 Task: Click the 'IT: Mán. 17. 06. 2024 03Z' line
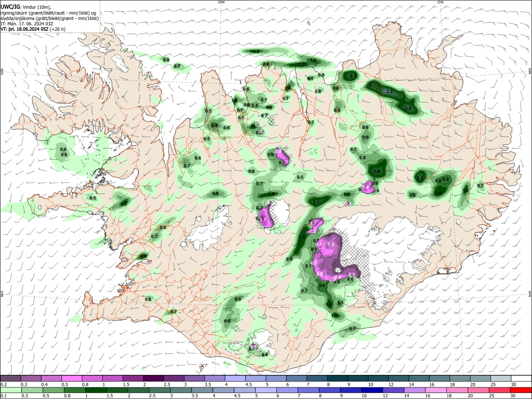(x=27, y=24)
